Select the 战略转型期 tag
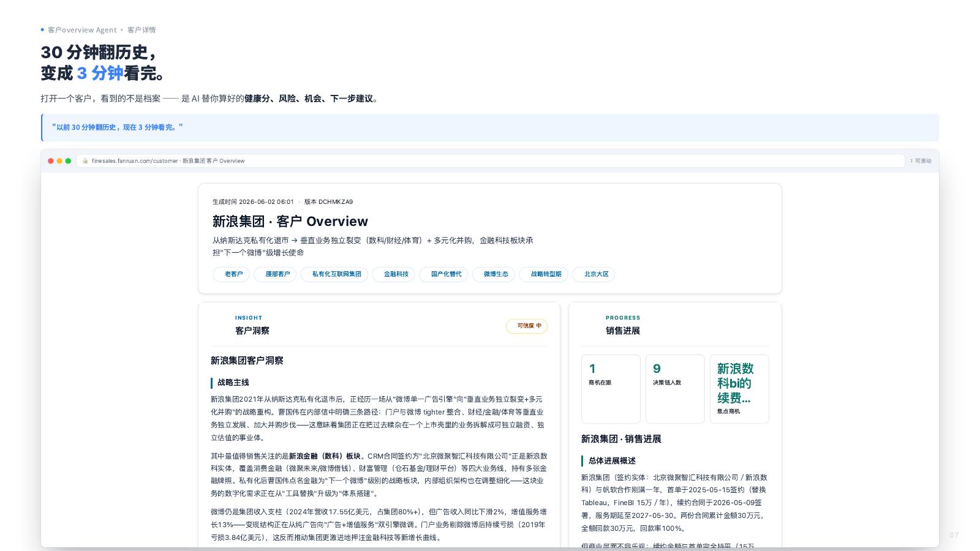980x551 pixels. (544, 274)
